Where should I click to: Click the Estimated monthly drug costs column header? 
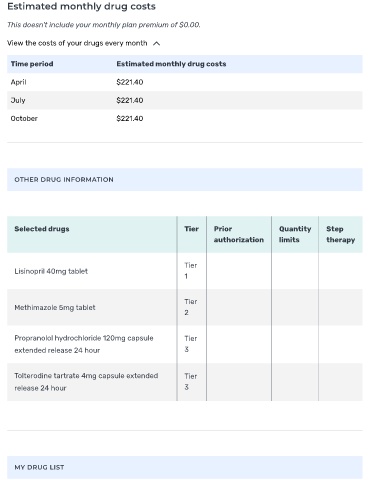[171, 64]
